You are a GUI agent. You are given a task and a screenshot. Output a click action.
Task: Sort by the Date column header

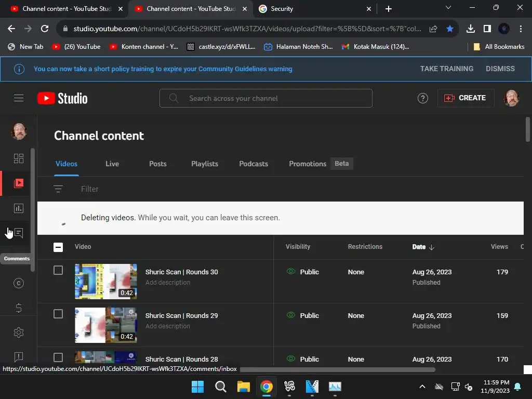click(423, 247)
